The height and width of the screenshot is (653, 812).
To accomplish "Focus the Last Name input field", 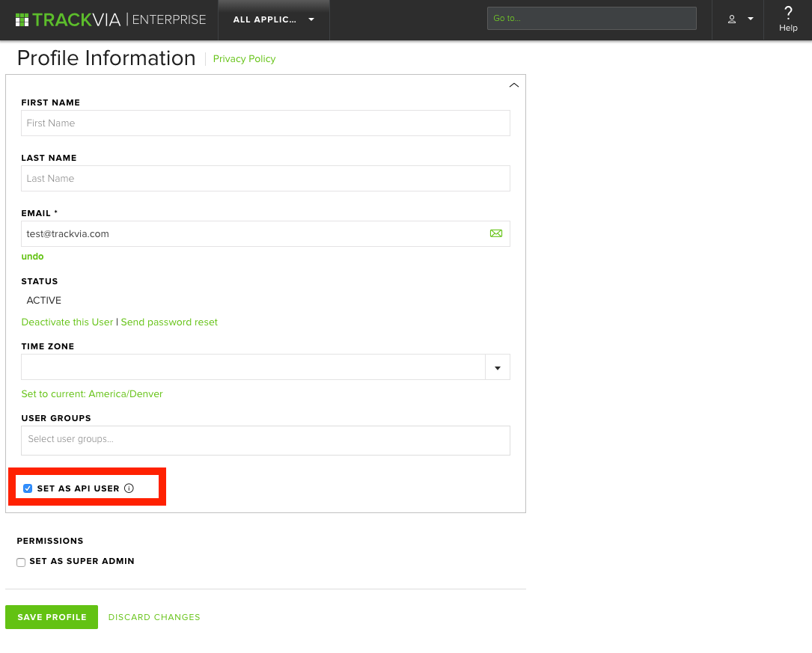I will click(266, 179).
